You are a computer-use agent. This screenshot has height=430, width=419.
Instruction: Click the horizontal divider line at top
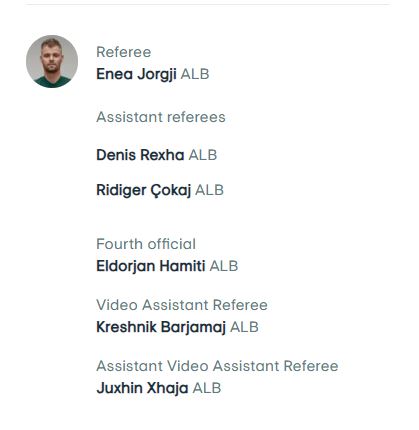point(207,4)
